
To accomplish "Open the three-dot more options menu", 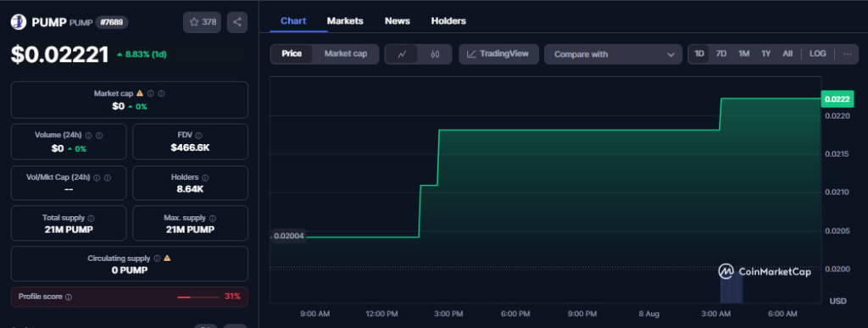I will click(x=847, y=53).
